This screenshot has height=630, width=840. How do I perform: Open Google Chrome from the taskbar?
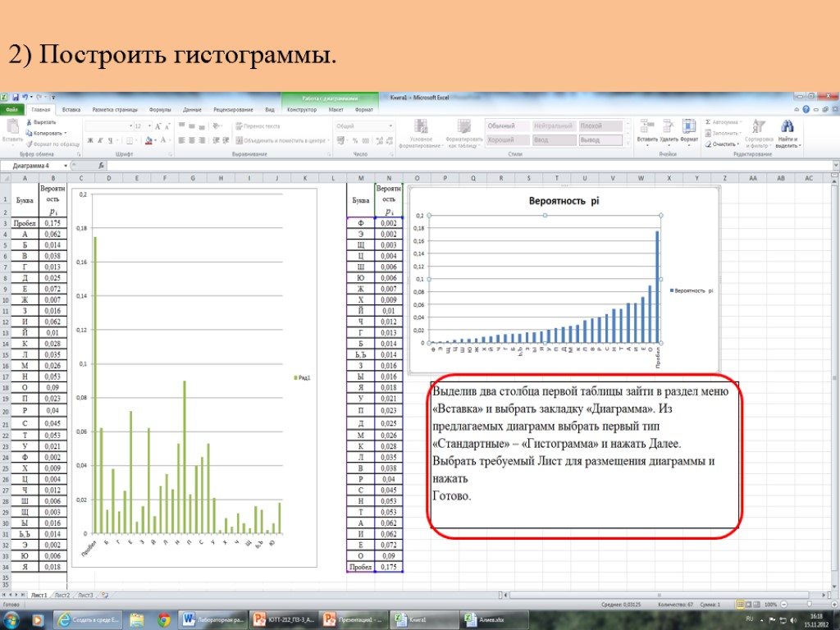pyautogui.click(x=163, y=620)
